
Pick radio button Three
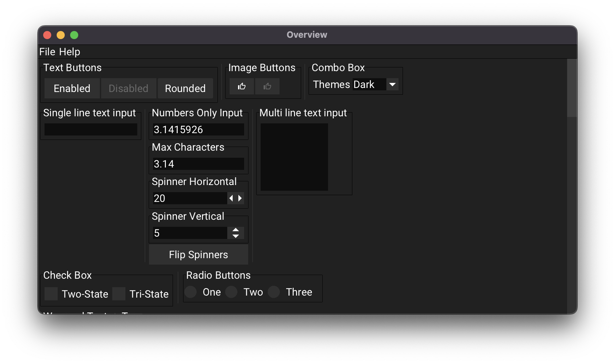click(x=274, y=292)
